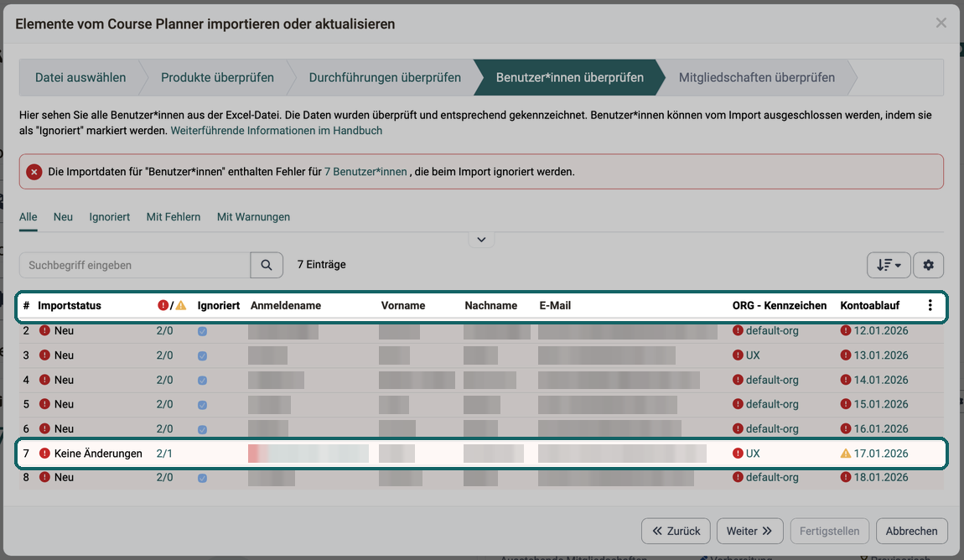
Task: Sort by Importstatus column header
Action: [70, 305]
